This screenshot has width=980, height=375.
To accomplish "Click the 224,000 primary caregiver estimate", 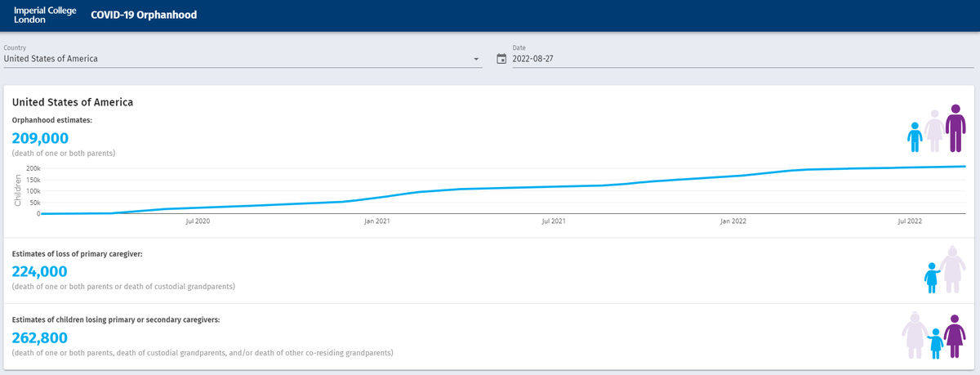I will point(39,271).
